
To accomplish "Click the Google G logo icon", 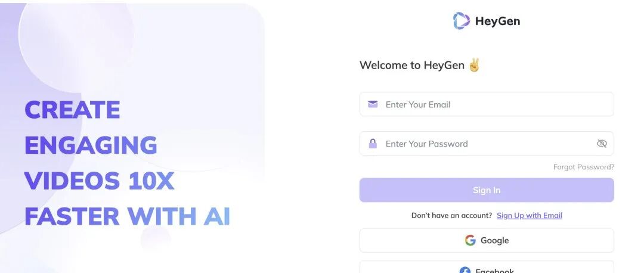I will pos(470,240).
